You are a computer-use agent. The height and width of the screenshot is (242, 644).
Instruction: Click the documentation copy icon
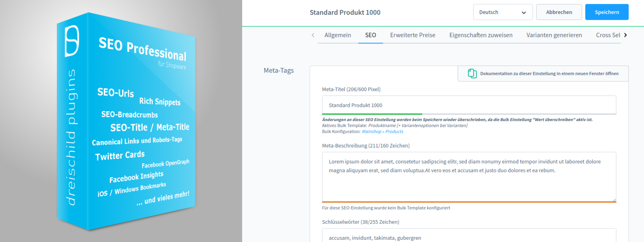472,73
